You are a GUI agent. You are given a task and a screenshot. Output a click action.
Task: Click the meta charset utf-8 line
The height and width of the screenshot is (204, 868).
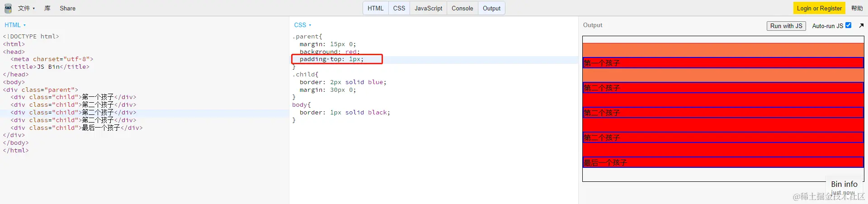point(52,59)
